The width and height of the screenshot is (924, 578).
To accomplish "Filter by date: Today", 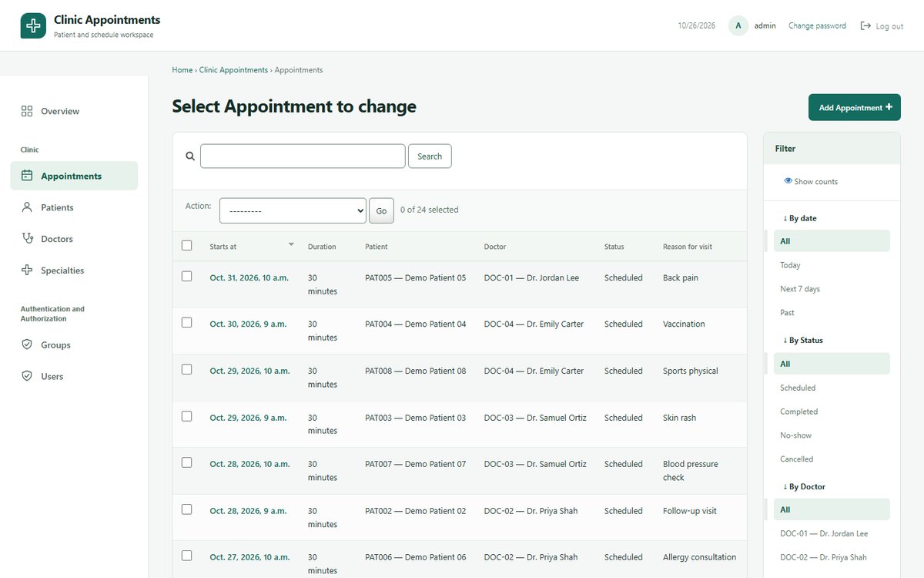I will tap(790, 265).
